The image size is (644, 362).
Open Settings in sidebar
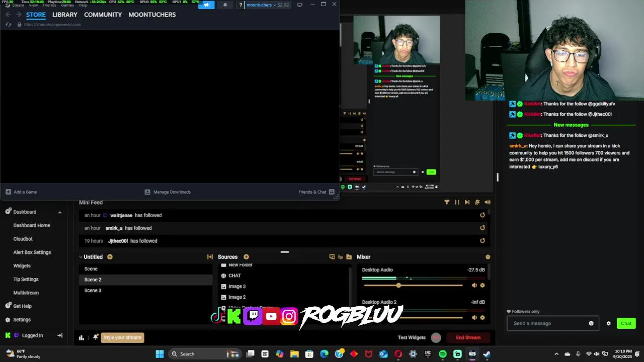click(x=18, y=320)
